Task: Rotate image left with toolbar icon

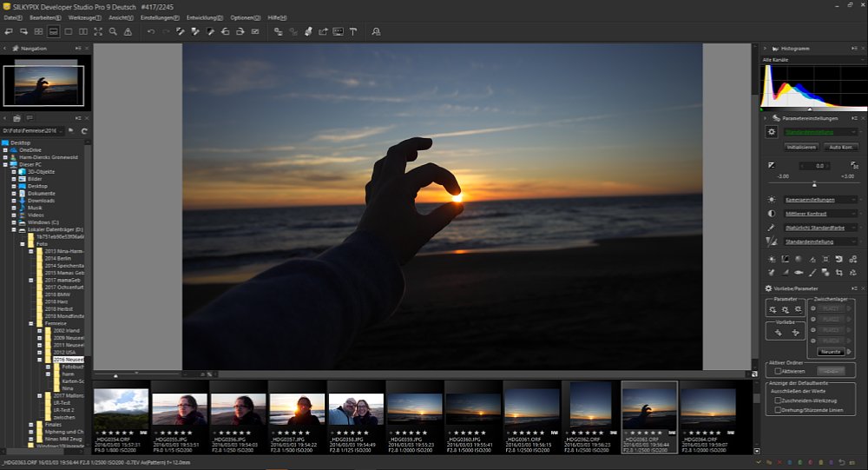Action: pos(225,32)
